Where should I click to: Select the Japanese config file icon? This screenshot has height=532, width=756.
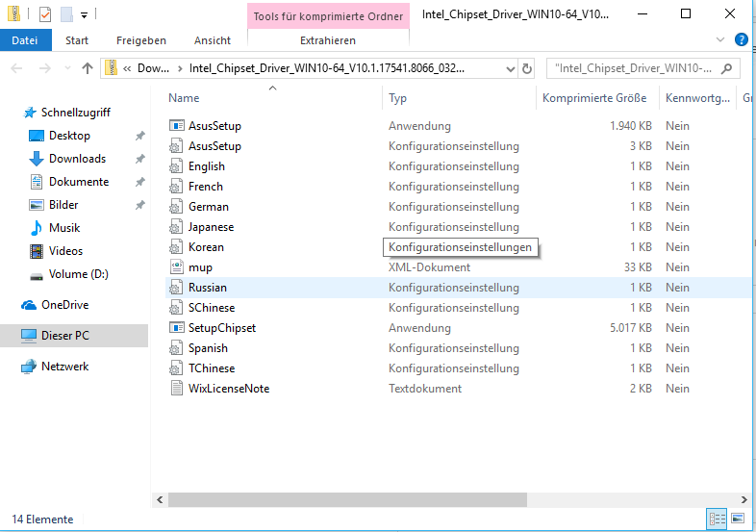click(x=176, y=227)
